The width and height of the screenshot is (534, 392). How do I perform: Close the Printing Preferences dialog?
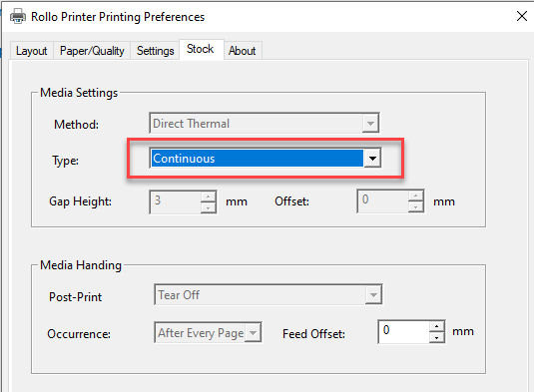[x=521, y=16]
